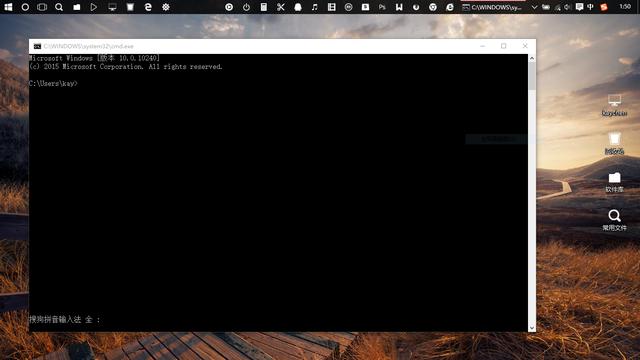Open the Cortana circle icon
The width and height of the screenshot is (640, 360).
[25, 7]
